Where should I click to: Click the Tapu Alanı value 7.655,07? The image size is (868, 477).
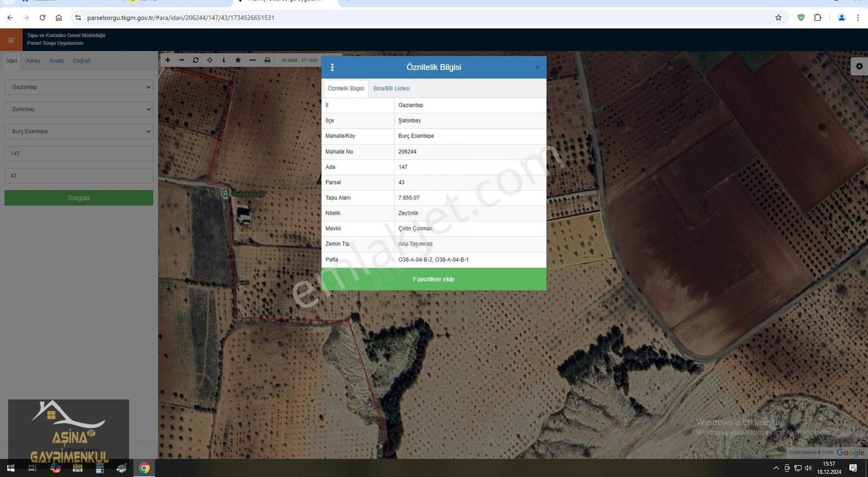click(409, 198)
